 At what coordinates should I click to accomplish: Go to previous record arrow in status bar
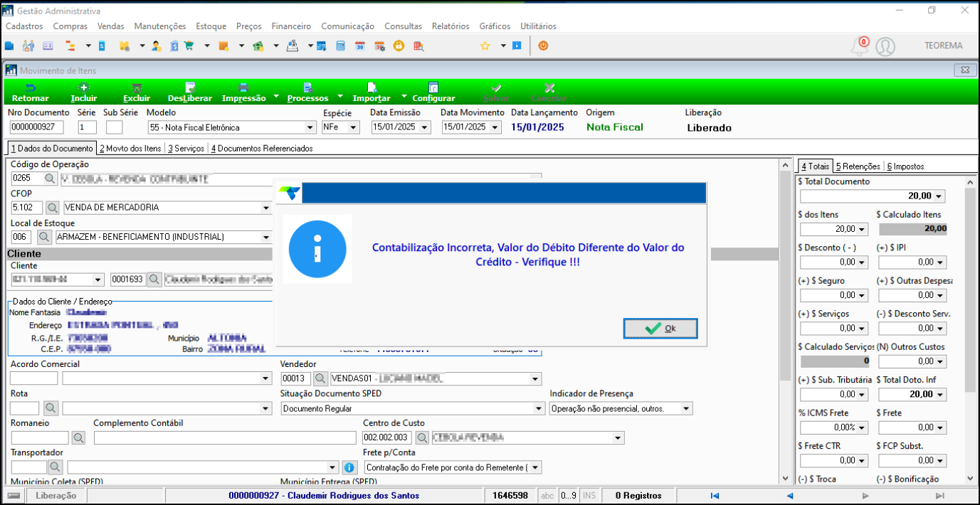[x=789, y=496]
